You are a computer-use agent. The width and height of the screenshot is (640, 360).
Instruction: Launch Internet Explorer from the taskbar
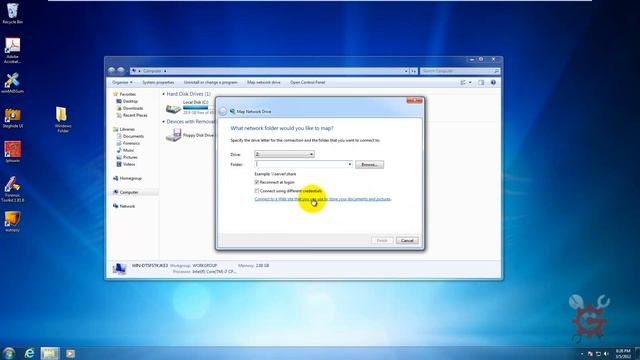coord(29,353)
